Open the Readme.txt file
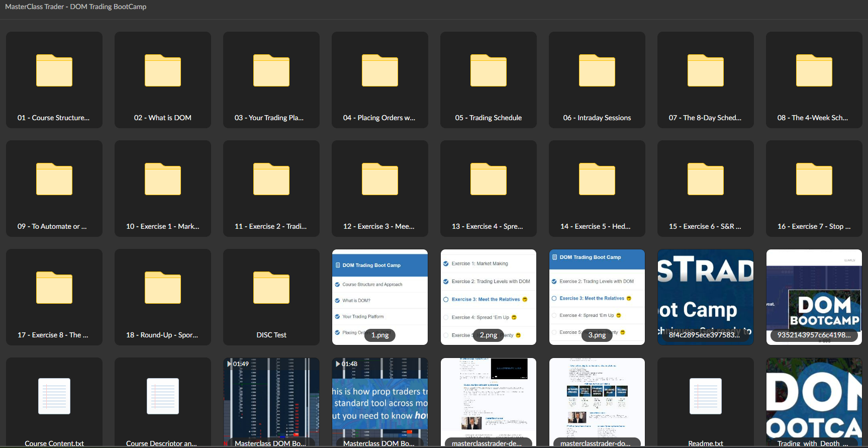 pyautogui.click(x=706, y=402)
